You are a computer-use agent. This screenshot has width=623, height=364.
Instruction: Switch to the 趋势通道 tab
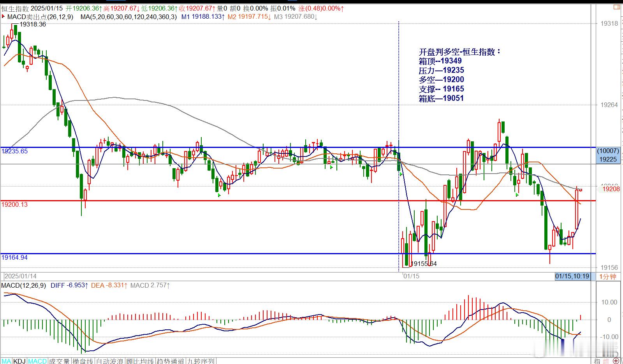(x=171, y=361)
